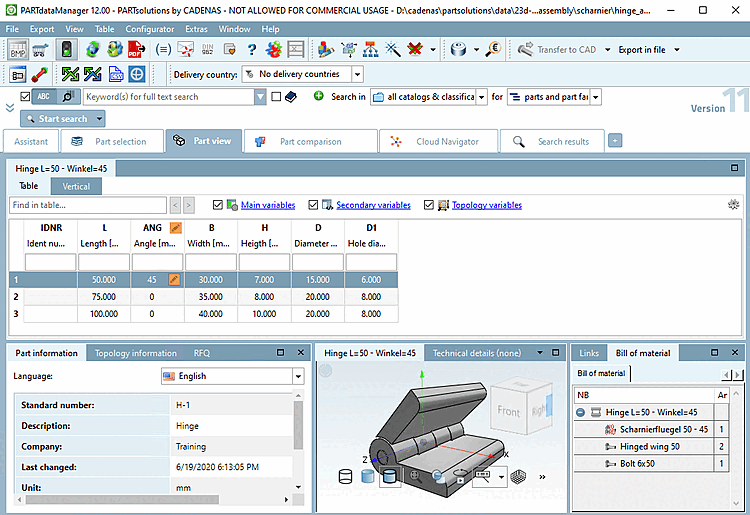750x515 pixels.
Task: Click the green plus icon before Search in
Action: click(x=318, y=97)
